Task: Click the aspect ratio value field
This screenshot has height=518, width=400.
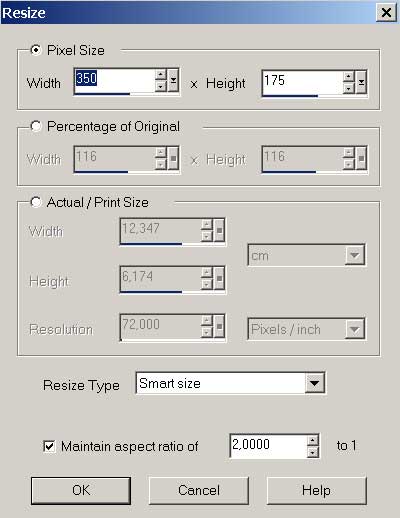Action: click(x=268, y=446)
